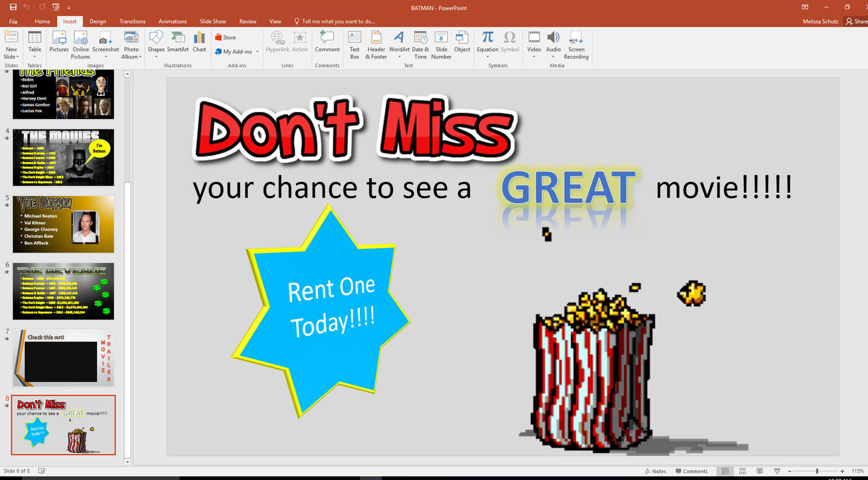Viewport: 868px width, 480px height.
Task: Open the Office Store add-ins
Action: (x=226, y=37)
